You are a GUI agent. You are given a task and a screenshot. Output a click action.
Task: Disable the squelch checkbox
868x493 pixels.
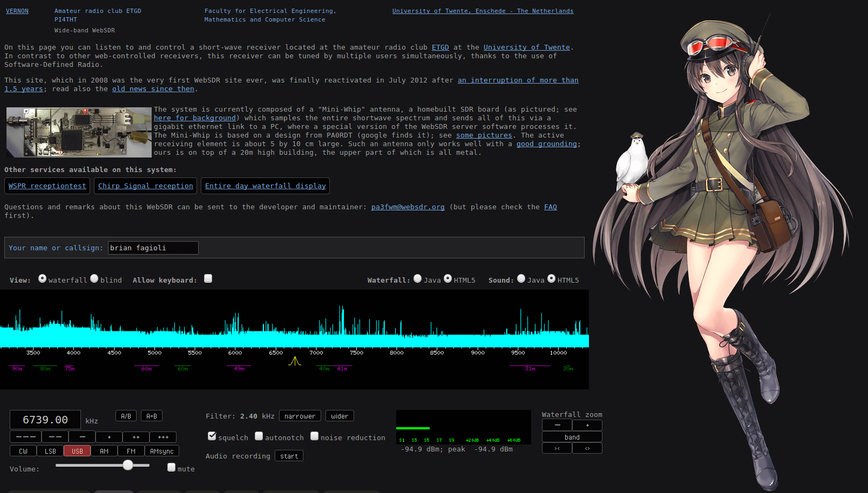click(x=212, y=436)
